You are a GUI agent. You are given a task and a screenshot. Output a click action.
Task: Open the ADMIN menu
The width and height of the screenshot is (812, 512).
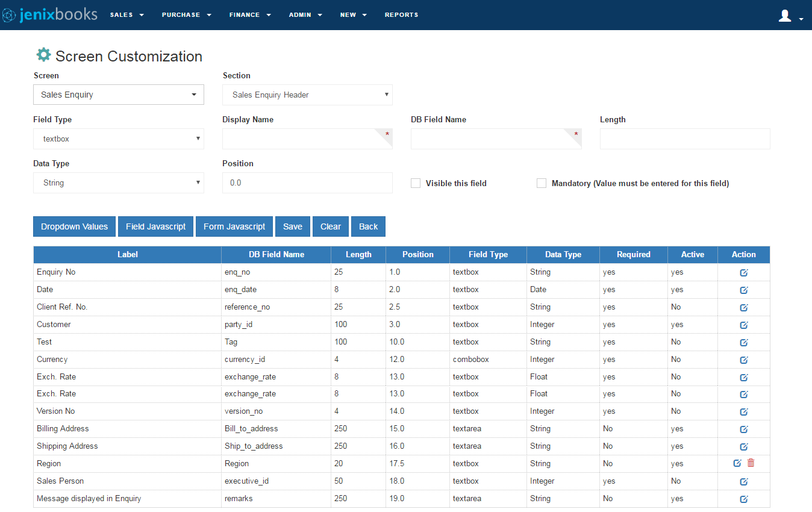click(x=305, y=15)
